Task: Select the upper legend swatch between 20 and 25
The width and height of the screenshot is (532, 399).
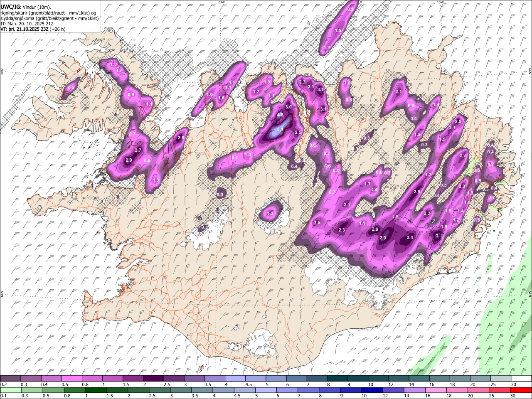Action: pos(480,378)
